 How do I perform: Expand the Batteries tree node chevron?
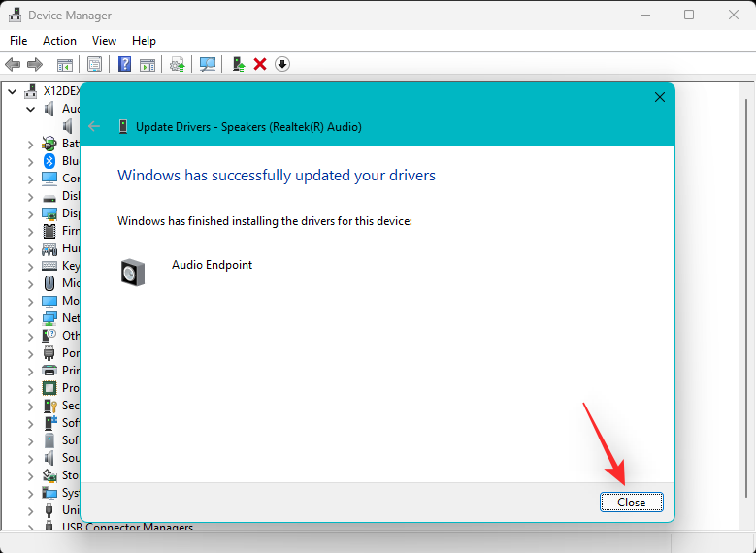click(30, 144)
